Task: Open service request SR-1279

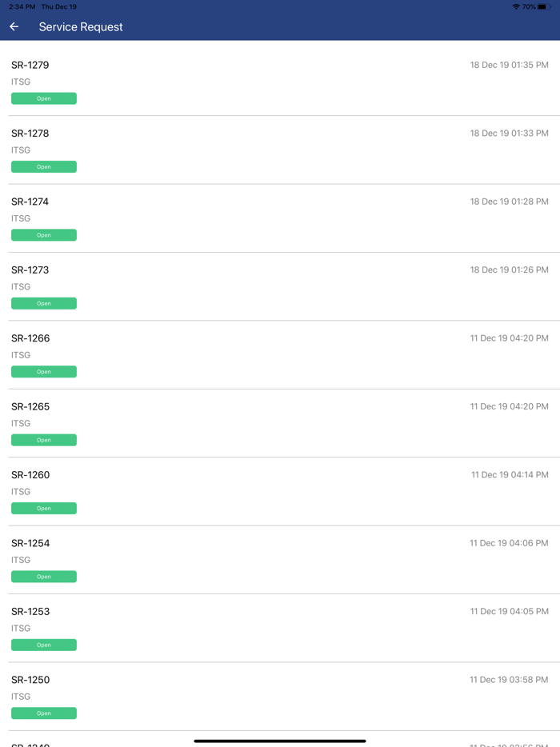Action: [30, 65]
